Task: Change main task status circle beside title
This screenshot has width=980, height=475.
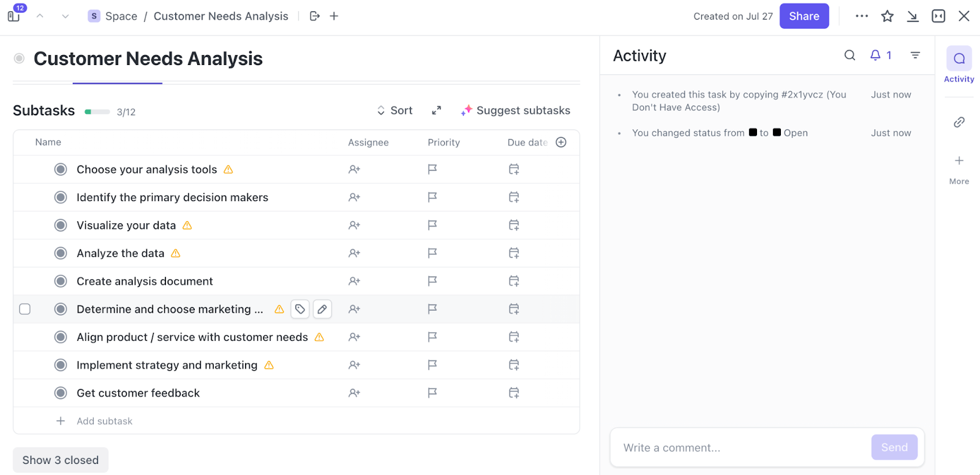Action: tap(20, 58)
